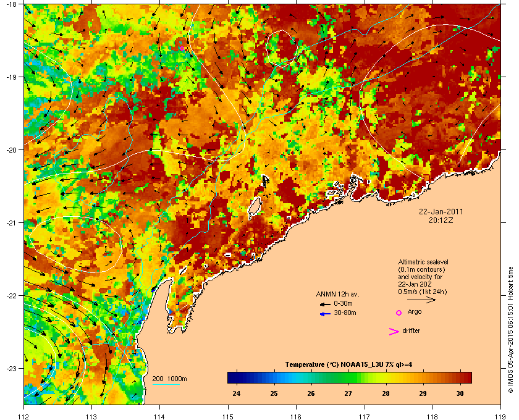
Task: Click the latitude axis label -23
Action: click(x=11, y=368)
